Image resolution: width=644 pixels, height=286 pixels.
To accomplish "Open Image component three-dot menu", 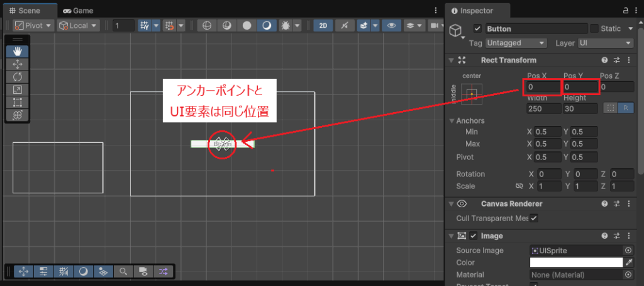I will 629,236.
